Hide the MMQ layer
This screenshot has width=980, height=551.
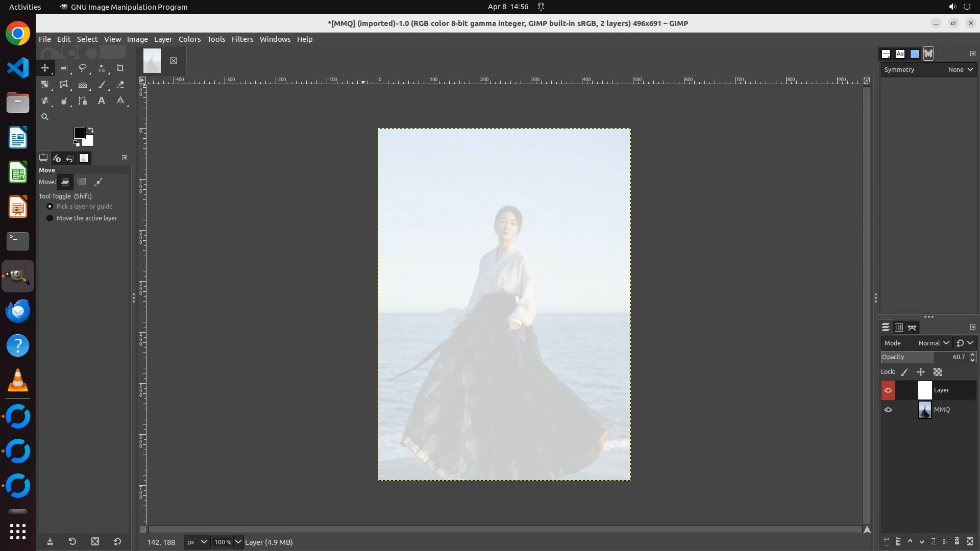coord(888,410)
